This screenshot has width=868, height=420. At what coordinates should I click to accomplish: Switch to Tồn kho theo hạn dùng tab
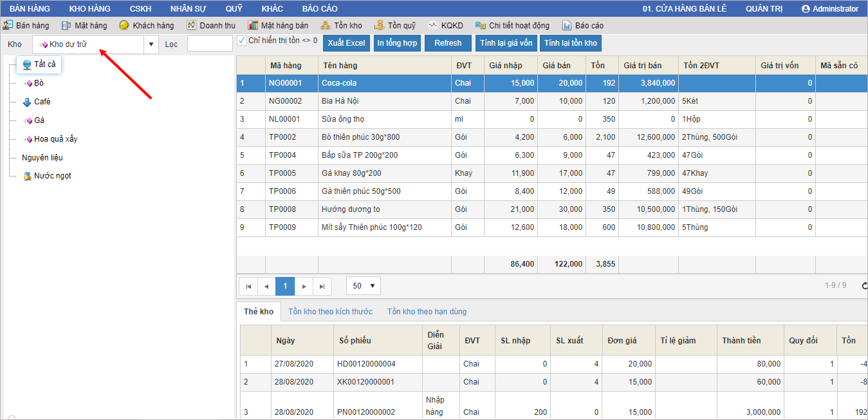point(427,312)
